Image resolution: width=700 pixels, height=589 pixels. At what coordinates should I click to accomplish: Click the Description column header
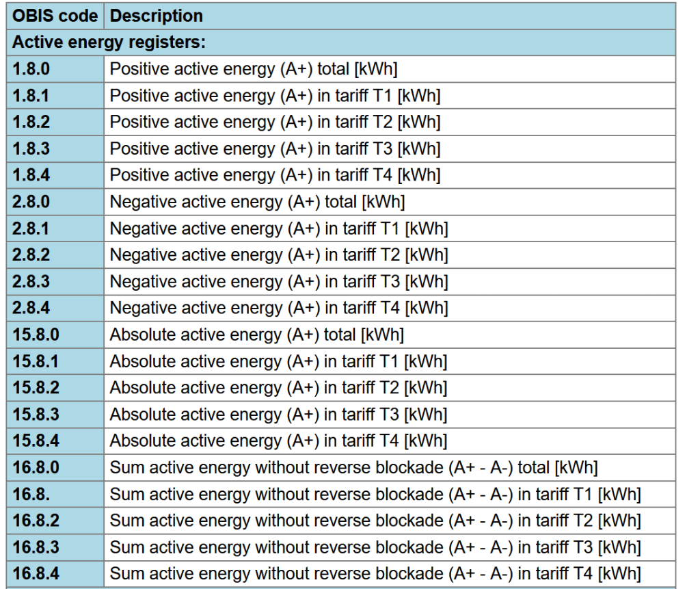click(x=390, y=16)
